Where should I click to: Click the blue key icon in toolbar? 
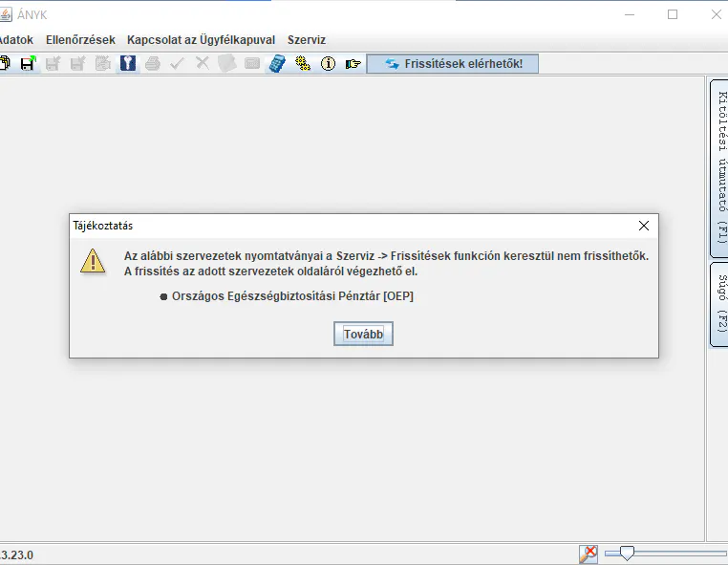[x=128, y=63]
